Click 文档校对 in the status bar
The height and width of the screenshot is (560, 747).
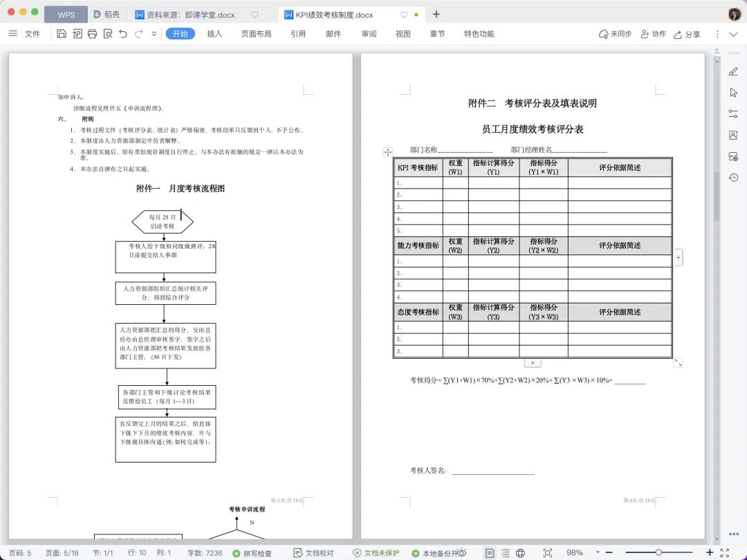313,553
